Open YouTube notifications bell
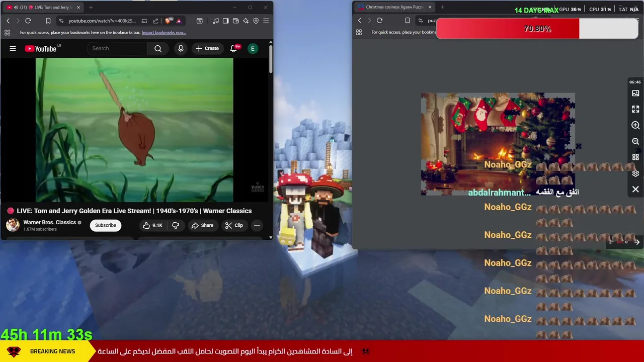The width and height of the screenshot is (644, 362). point(233,48)
